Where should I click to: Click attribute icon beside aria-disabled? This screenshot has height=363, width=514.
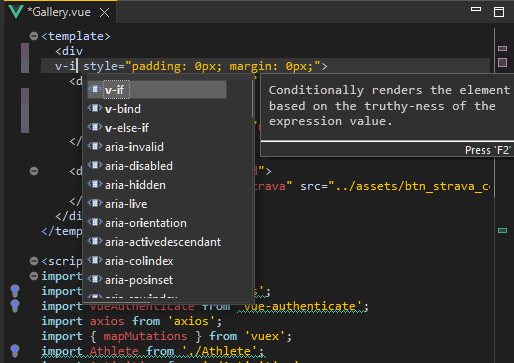click(95, 165)
